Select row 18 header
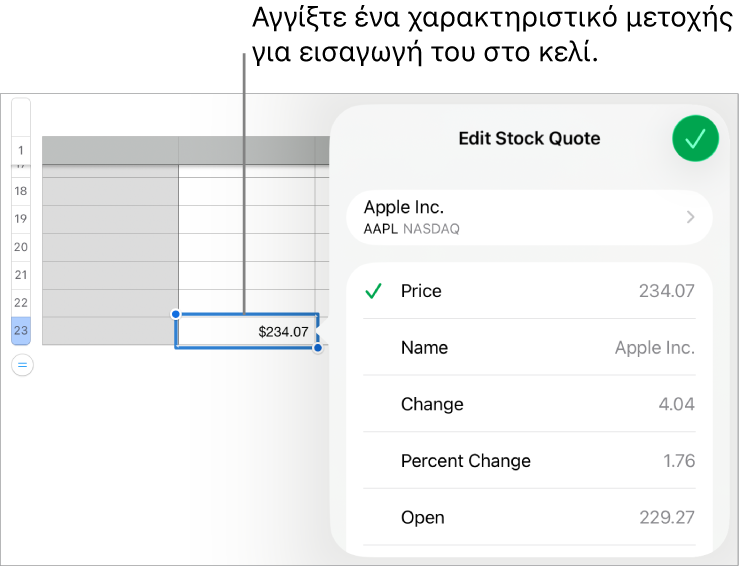 pos(21,191)
